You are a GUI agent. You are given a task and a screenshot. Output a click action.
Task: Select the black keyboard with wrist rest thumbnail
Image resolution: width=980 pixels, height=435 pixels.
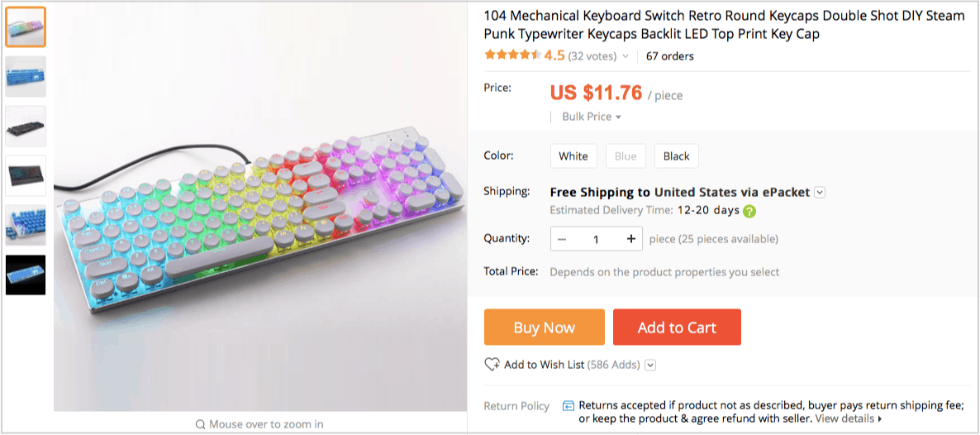pyautogui.click(x=26, y=176)
